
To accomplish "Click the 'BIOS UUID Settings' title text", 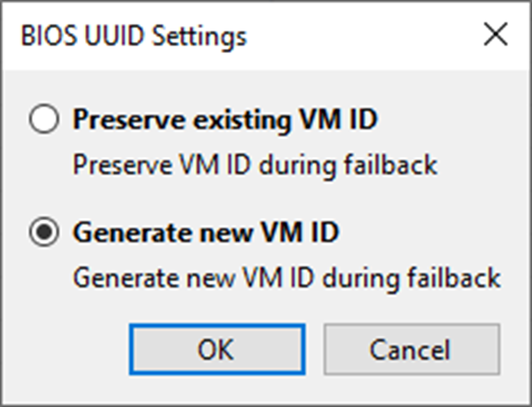I will click(x=133, y=37).
